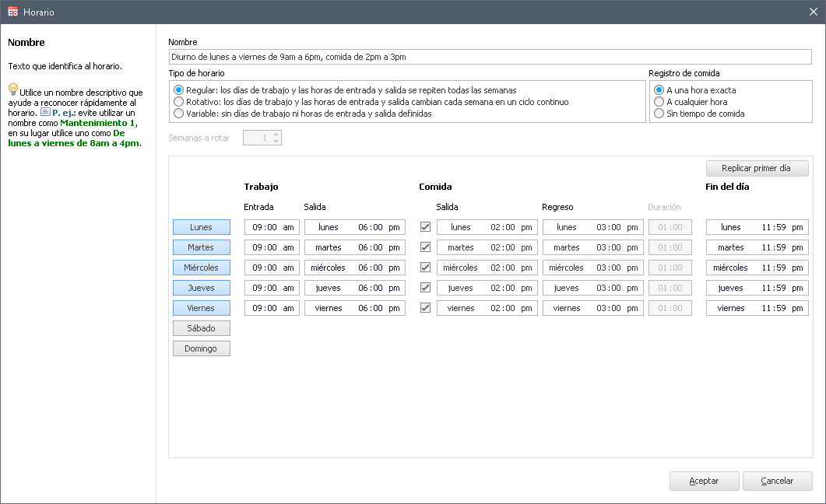This screenshot has width=826, height=504.
Task: Select 'Sin tiempo de comida' option
Action: pos(659,114)
